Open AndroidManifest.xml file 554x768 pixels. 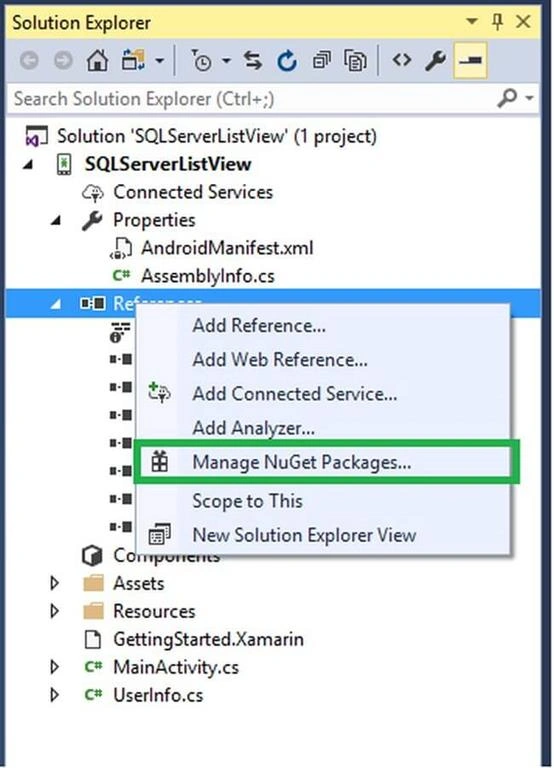[x=227, y=248]
